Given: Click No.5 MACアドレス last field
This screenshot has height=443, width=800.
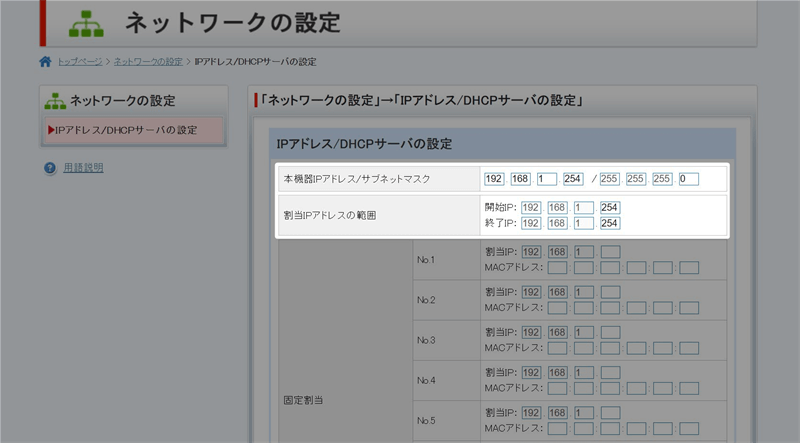Looking at the screenshot, I should coord(689,428).
